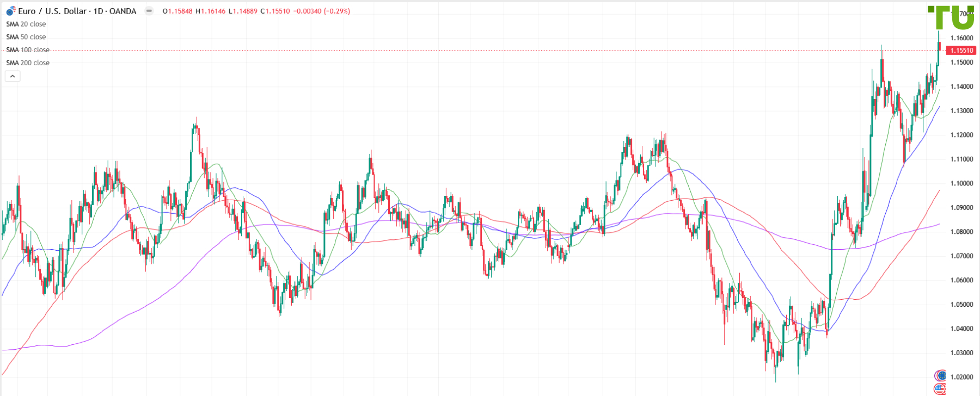Click the open value O1.15848
The image size is (980, 396).
click(177, 11)
